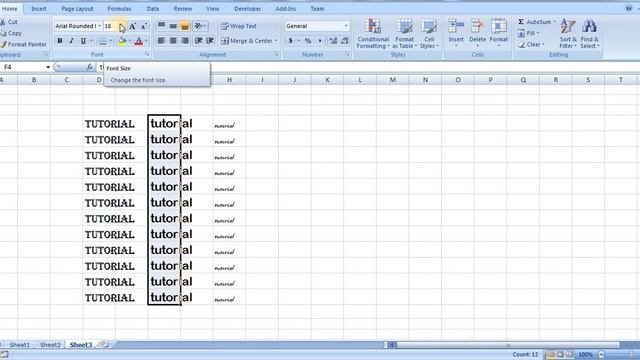
Task: Open Sort & Filter menu
Action: point(568,33)
